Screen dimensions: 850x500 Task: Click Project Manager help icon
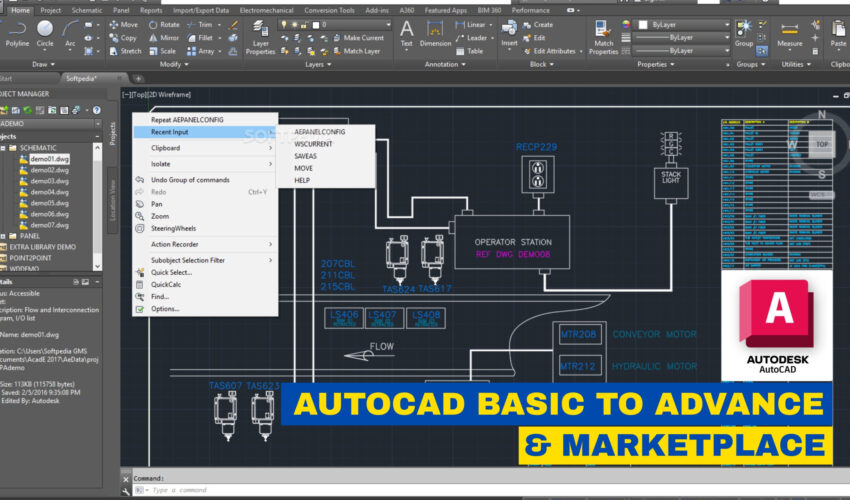coord(96,110)
